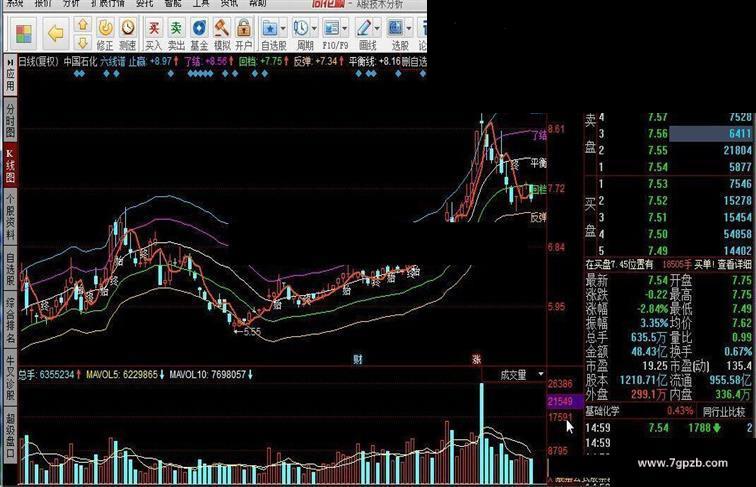Click the 中国石化 stock name
756x487 pixels.
click(80, 62)
